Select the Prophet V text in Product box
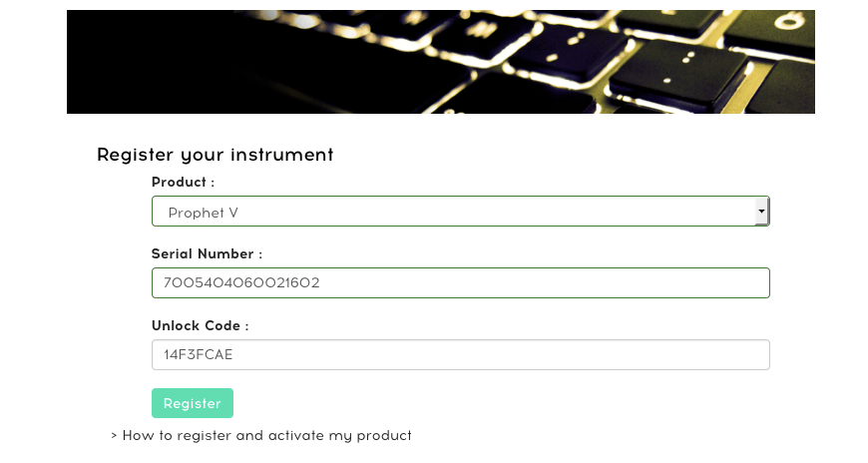868x463 pixels. (203, 213)
